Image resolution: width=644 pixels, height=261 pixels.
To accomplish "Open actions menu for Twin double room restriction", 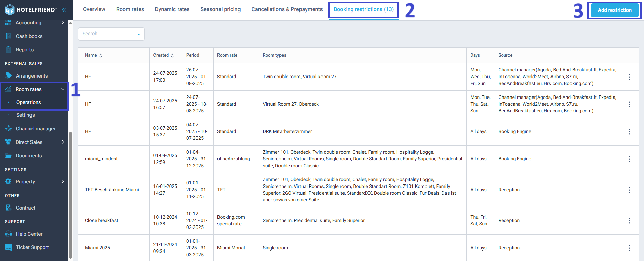I will pyautogui.click(x=630, y=77).
